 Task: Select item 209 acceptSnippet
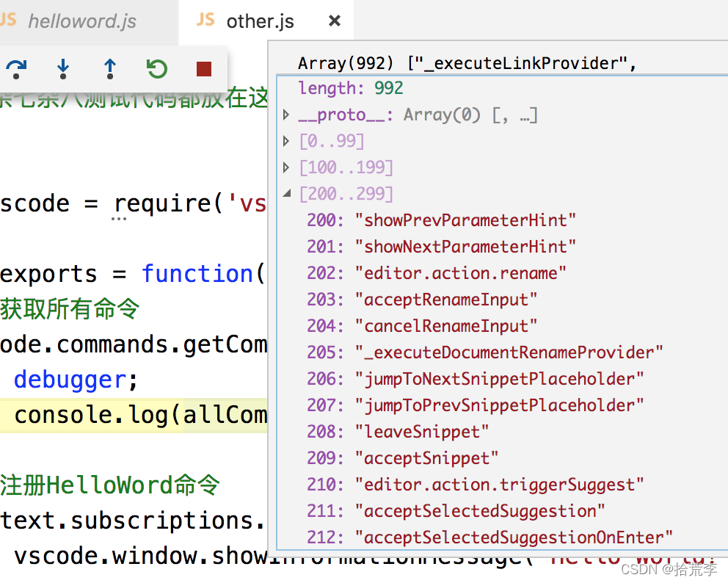click(403, 458)
